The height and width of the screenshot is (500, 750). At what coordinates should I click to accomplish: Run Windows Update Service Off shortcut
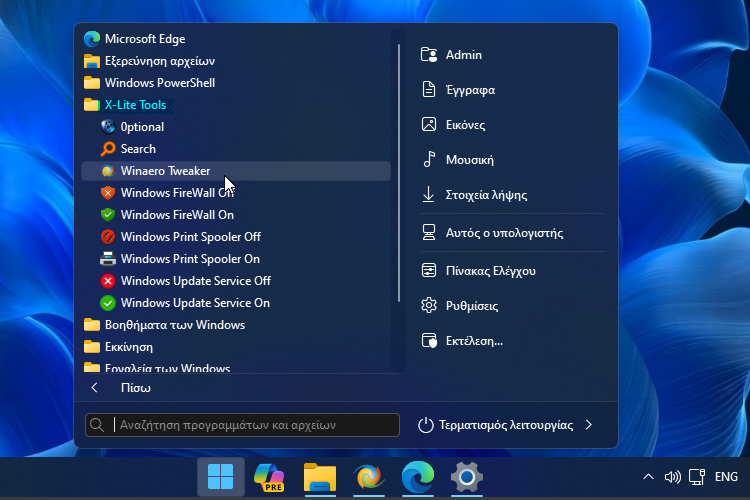[x=236, y=281]
